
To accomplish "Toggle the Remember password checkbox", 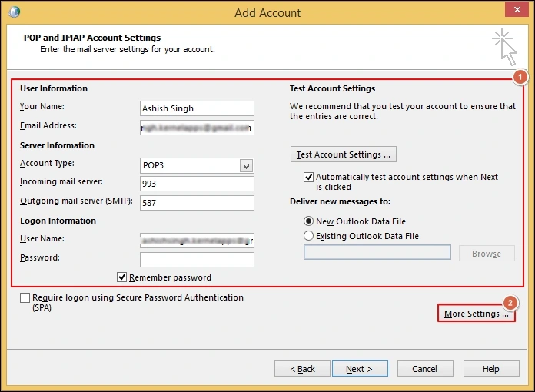I will [122, 277].
